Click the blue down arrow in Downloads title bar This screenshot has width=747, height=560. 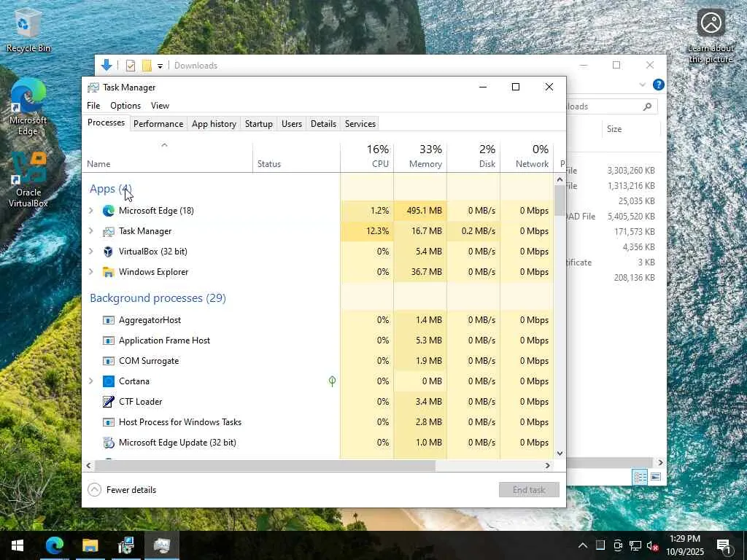(x=107, y=65)
